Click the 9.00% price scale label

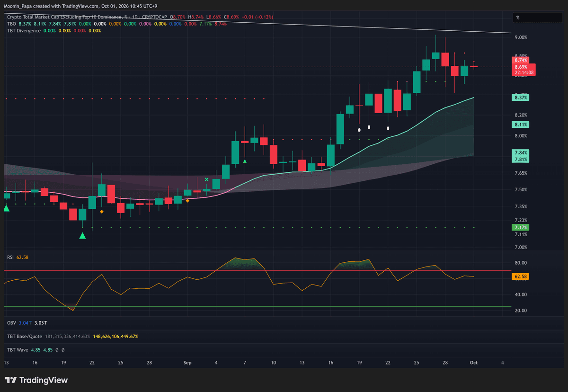521,37
